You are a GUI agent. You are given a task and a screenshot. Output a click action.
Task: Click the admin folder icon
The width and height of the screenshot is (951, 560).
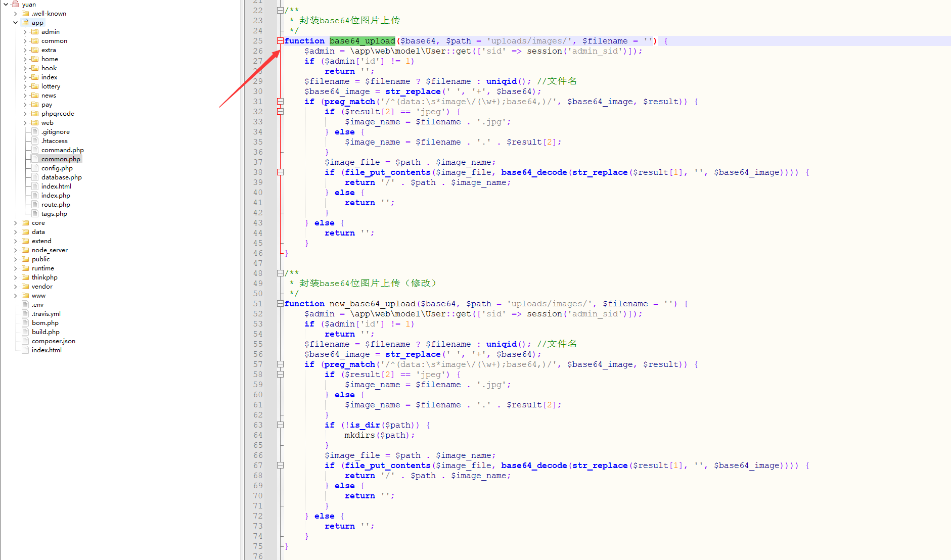click(35, 32)
